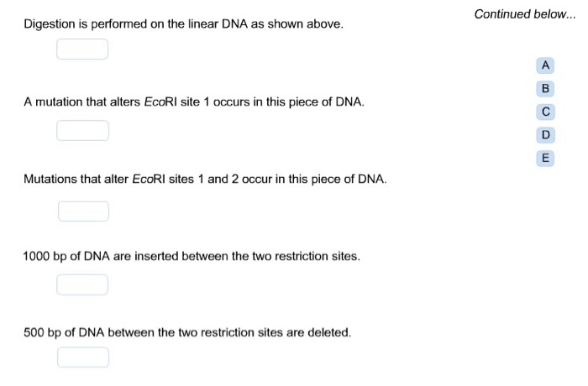This screenshot has height=386, width=588.
Task: Select the answer tile labeled C
Action: tap(546, 112)
